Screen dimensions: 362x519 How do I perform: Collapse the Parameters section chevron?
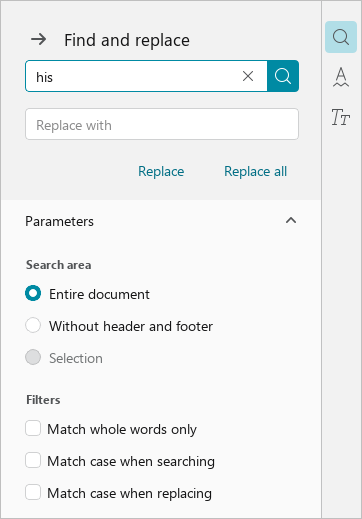pos(291,220)
